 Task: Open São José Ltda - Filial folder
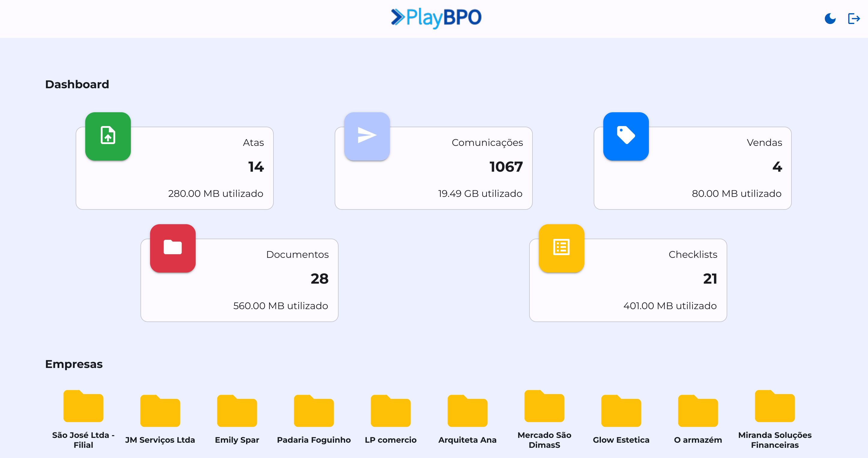(83, 406)
